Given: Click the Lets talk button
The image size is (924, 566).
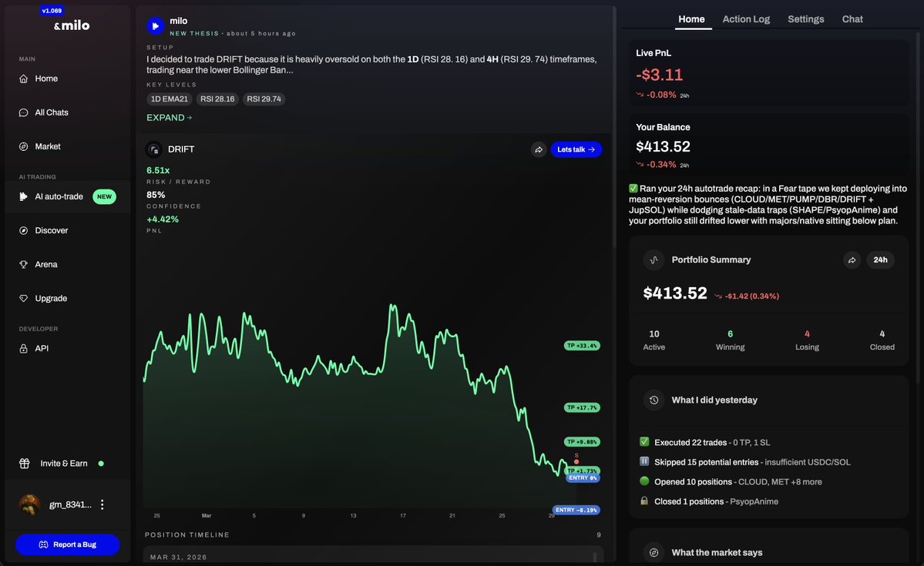Looking at the screenshot, I should 576,149.
